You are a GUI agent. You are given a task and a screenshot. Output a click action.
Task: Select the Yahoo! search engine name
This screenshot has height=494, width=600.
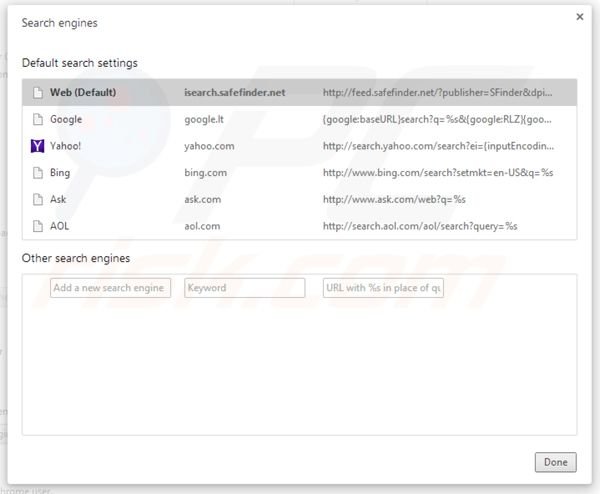pos(68,146)
